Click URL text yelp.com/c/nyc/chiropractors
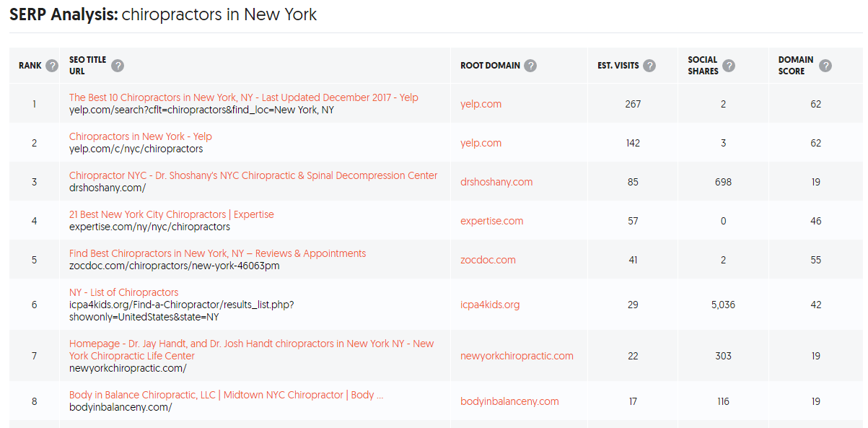The height and width of the screenshot is (428, 868). click(136, 149)
